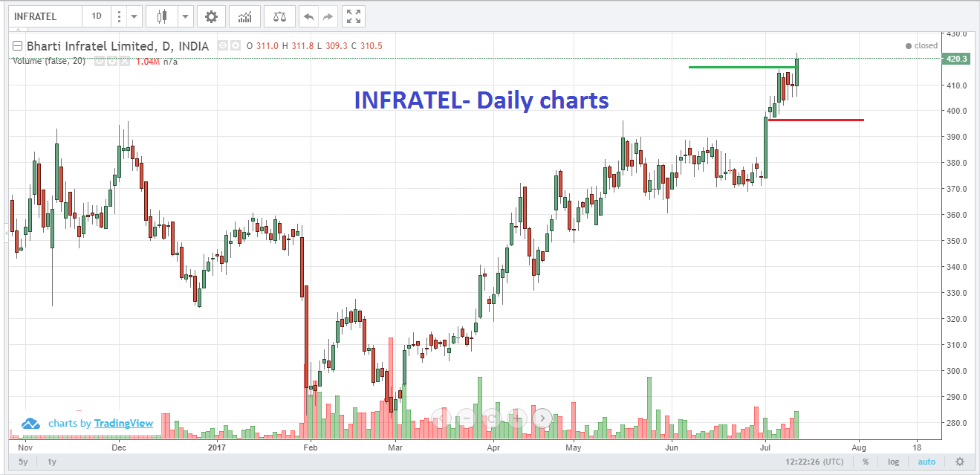Viewport: 980px width, 475px height.
Task: Click the green horizontal resistance line
Action: 743,68
